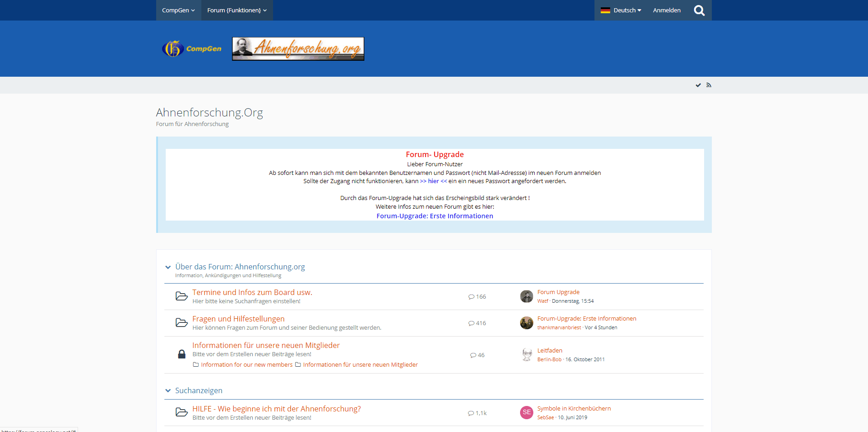Screen dimensions: 868x432
Task: Click small folder icon before Information for our new members
Action: coord(196,364)
